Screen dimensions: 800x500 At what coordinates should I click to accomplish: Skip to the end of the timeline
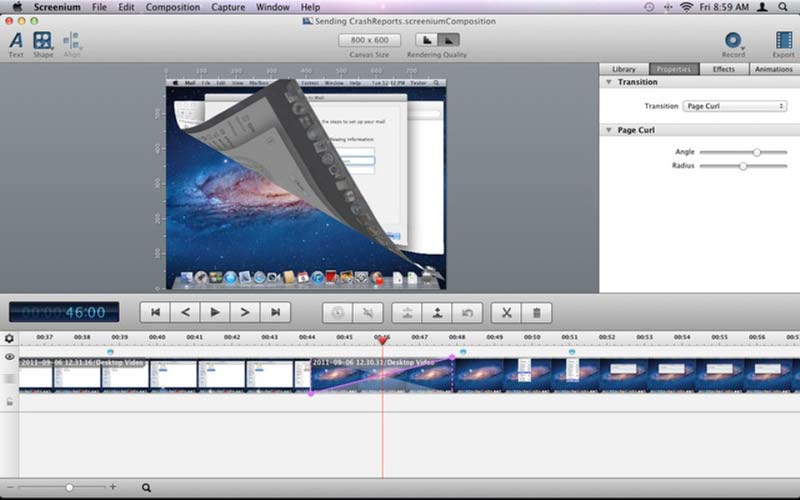coord(275,312)
